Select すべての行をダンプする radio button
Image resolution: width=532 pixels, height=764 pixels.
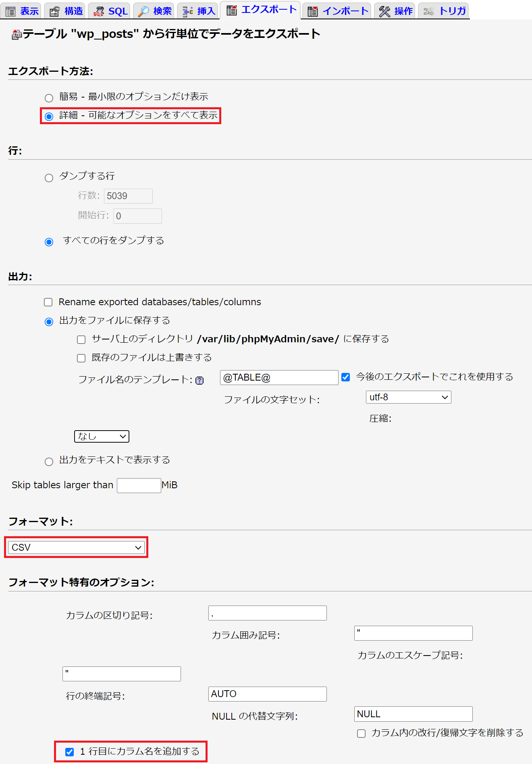coord(49,242)
